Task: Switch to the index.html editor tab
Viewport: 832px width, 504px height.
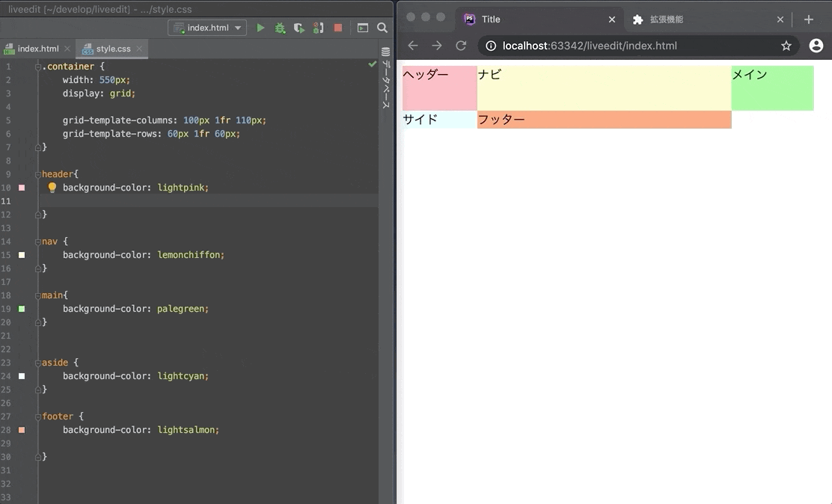Action: [x=37, y=49]
